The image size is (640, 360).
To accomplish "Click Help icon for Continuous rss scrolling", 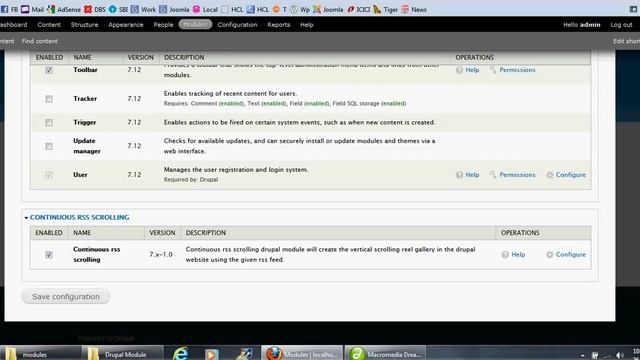I will 505,254.
